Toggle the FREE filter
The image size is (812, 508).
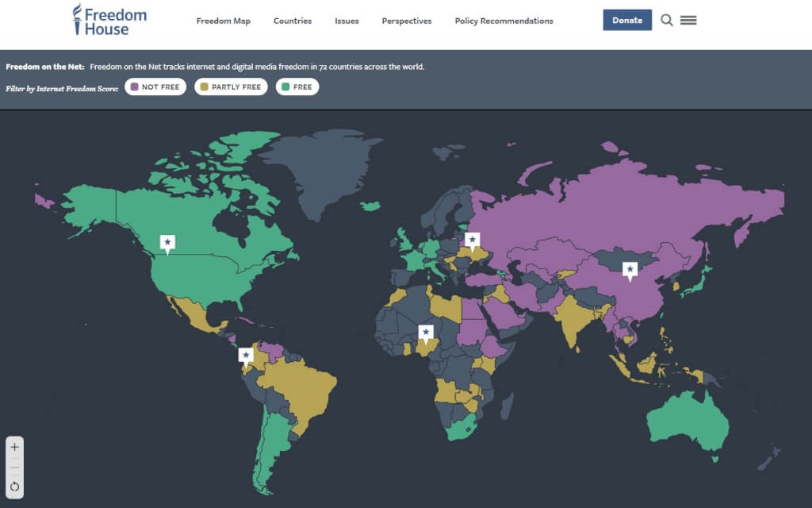[x=297, y=87]
